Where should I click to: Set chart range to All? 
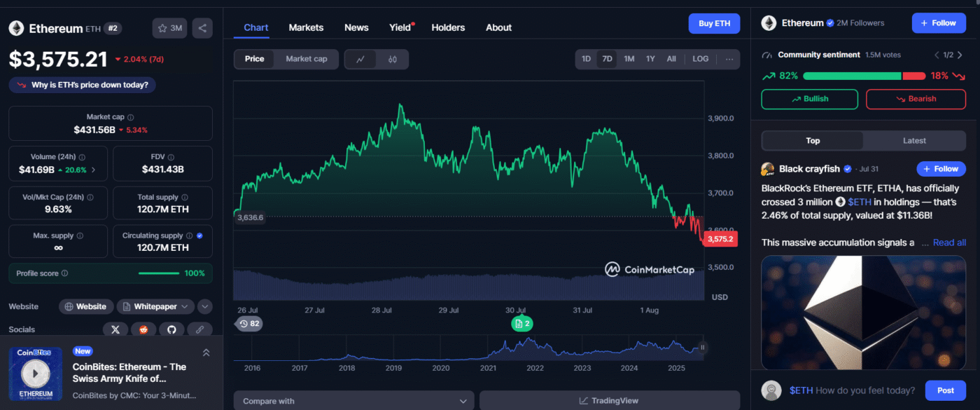[671, 59]
